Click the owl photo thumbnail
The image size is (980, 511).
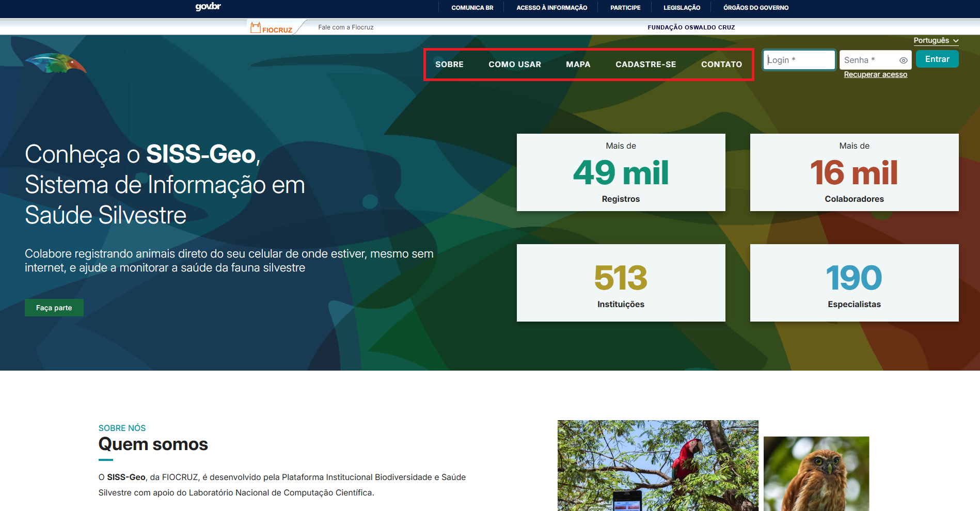coord(816,474)
